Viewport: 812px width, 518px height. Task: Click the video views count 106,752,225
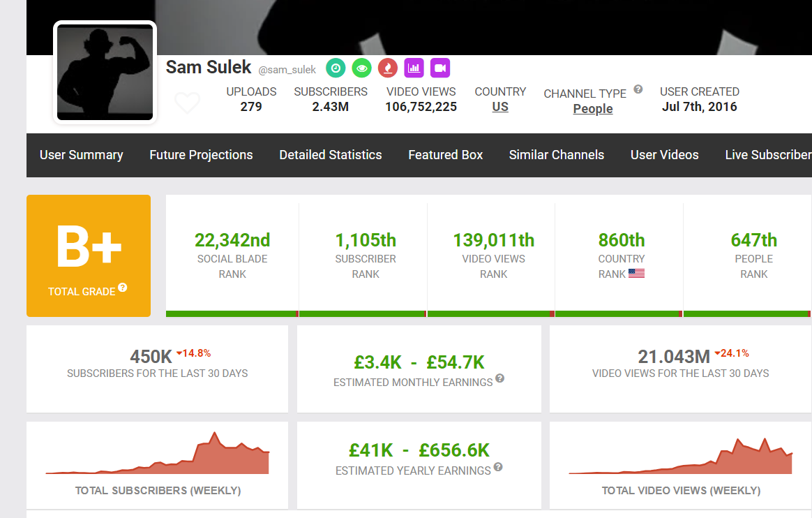tap(421, 107)
